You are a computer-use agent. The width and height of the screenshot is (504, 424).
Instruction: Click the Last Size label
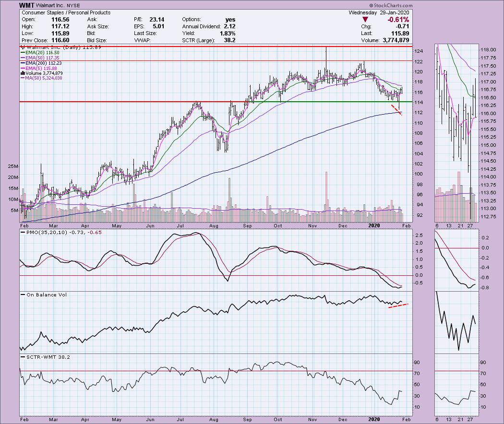point(145,34)
